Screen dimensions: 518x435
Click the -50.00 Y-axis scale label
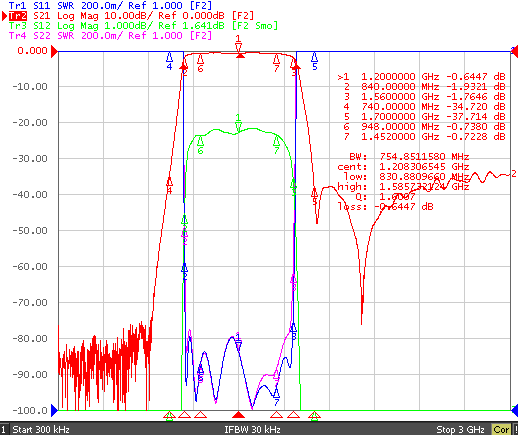click(30, 230)
